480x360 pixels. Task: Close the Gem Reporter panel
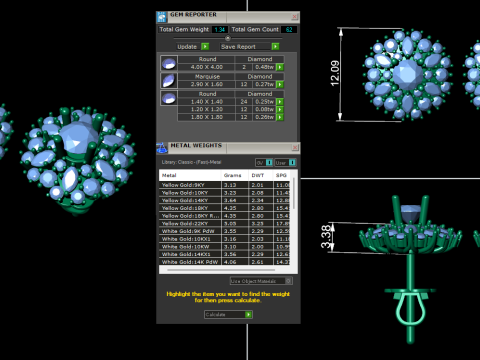click(295, 17)
